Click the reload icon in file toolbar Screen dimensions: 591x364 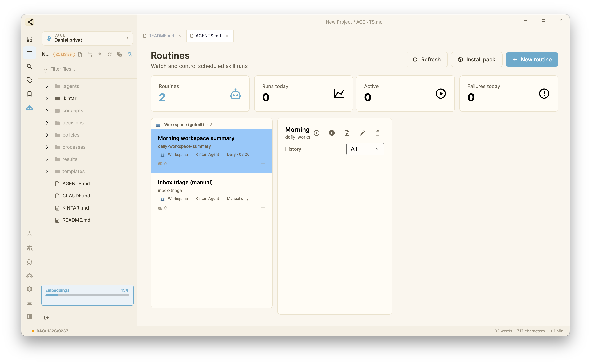(x=110, y=54)
